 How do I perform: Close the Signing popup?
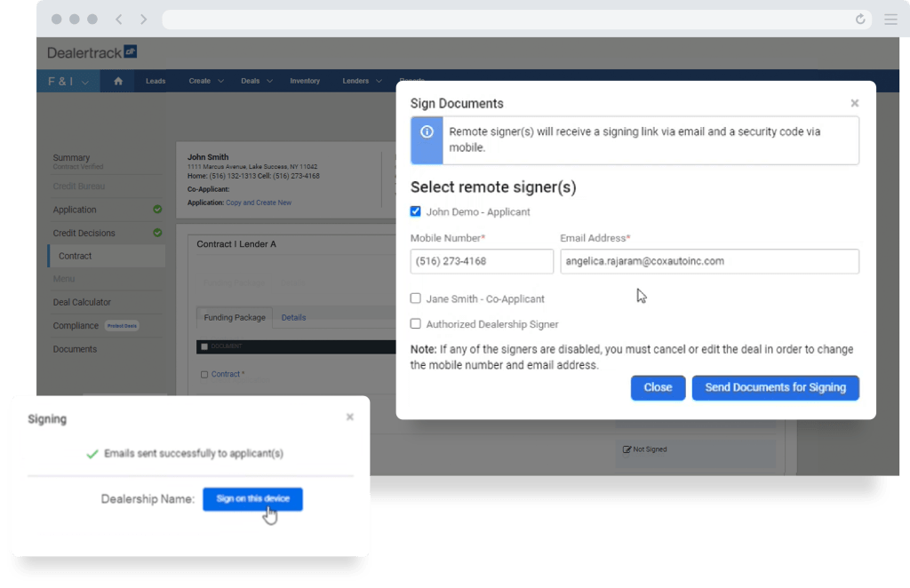350,417
